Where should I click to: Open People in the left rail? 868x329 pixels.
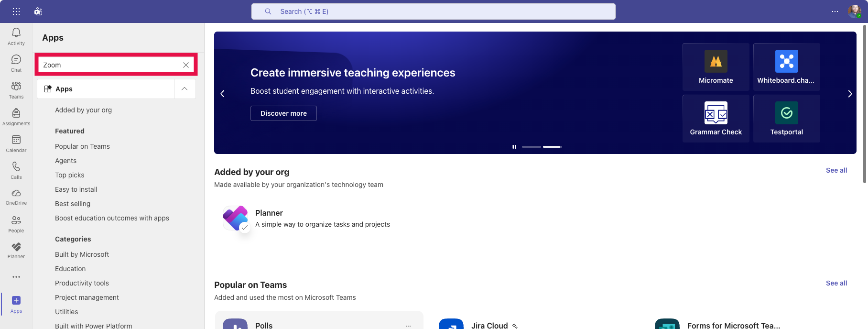coord(16,224)
